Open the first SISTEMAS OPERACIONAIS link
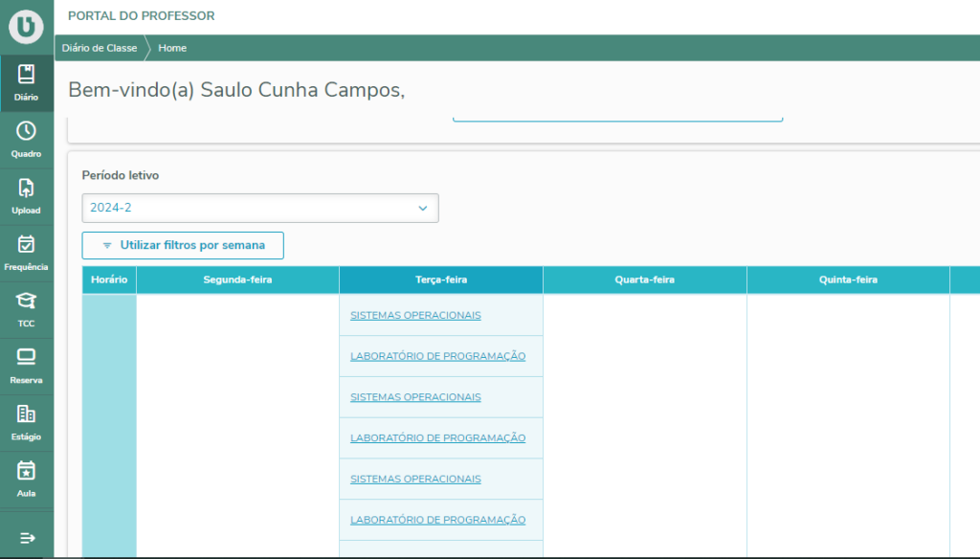Image resolution: width=980 pixels, height=559 pixels. (x=415, y=315)
